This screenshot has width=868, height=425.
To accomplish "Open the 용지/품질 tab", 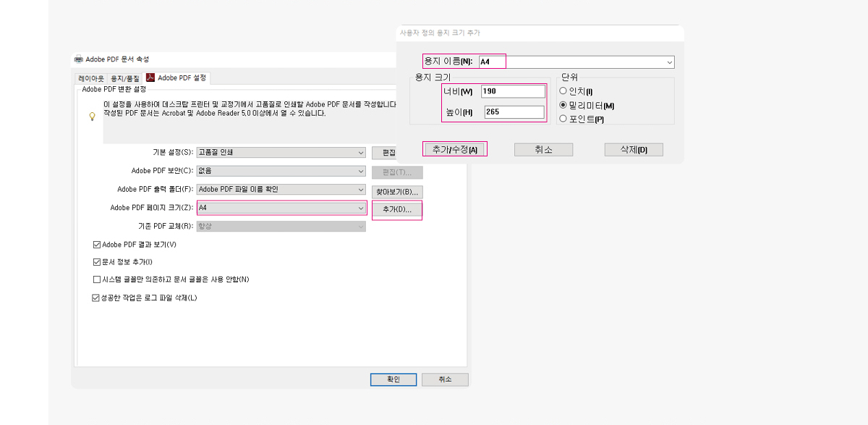I will 124,78.
